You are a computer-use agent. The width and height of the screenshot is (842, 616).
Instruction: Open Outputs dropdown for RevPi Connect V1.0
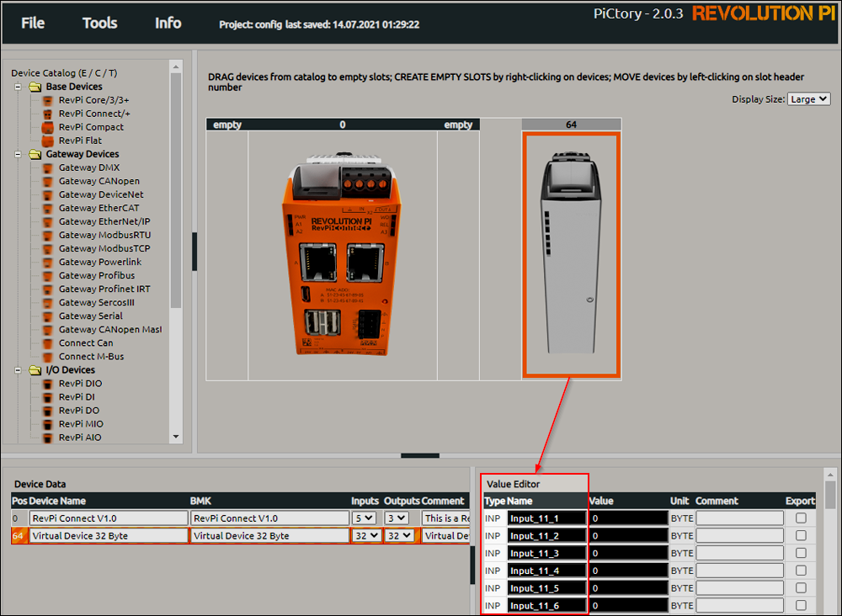tap(397, 518)
